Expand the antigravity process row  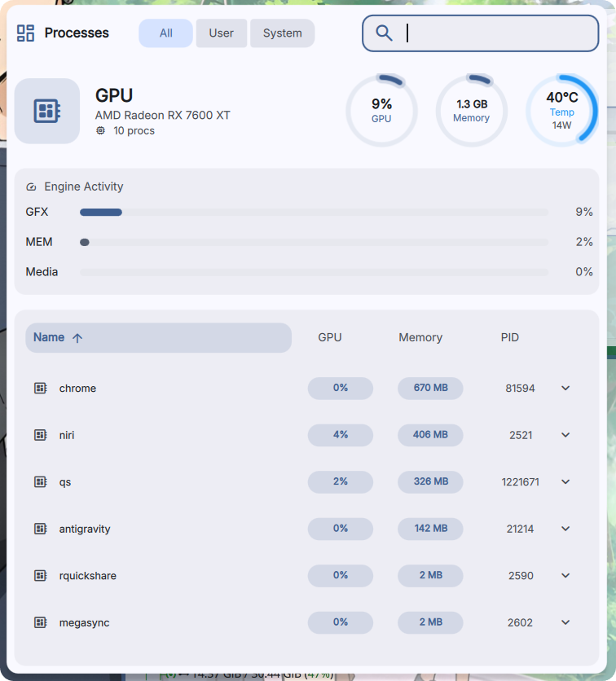click(565, 529)
